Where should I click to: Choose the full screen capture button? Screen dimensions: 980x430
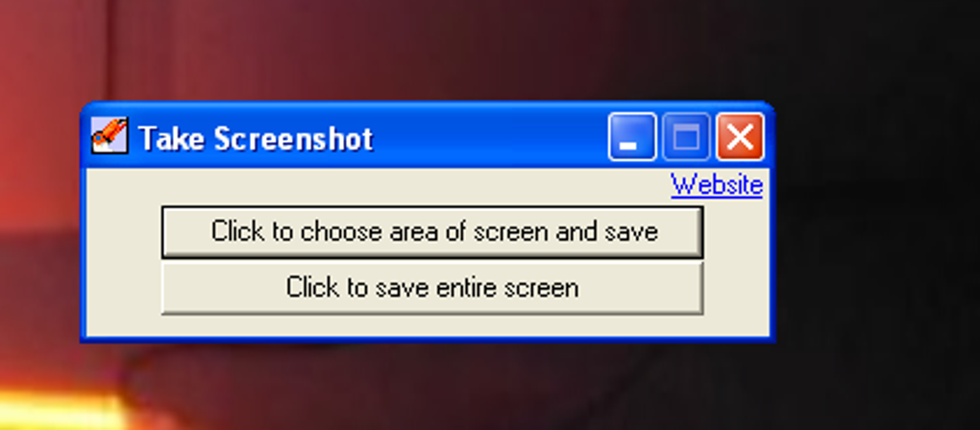click(432, 288)
